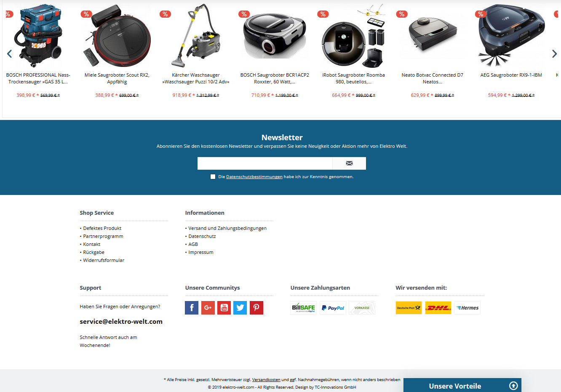Open the Twitter community icon
Viewport: 561px width, 392px height.
tap(240, 308)
